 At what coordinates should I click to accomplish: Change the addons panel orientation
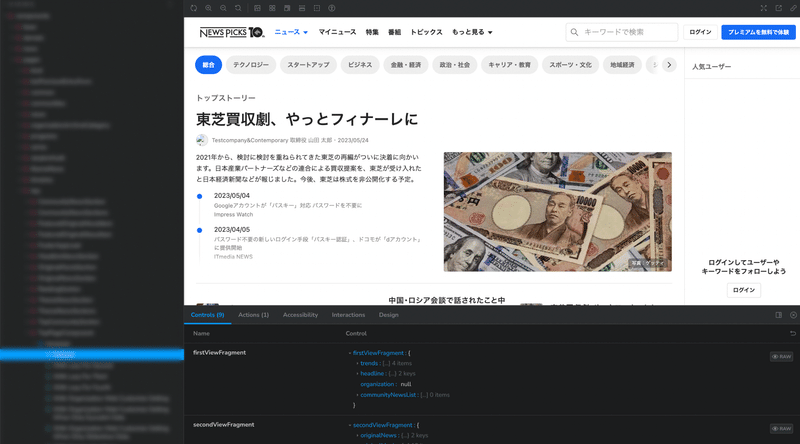coord(779,315)
